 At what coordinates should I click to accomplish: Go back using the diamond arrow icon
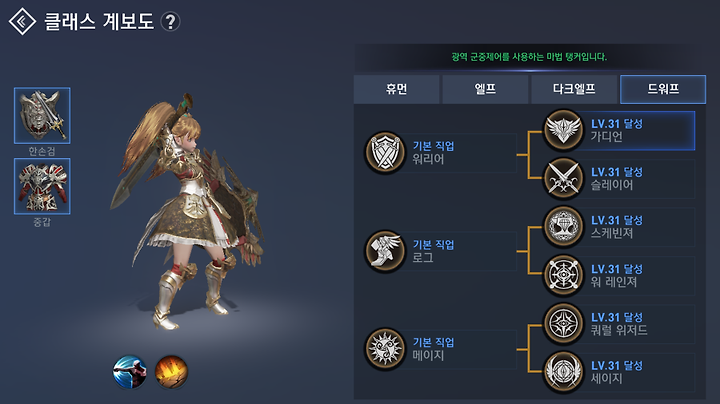(x=22, y=21)
